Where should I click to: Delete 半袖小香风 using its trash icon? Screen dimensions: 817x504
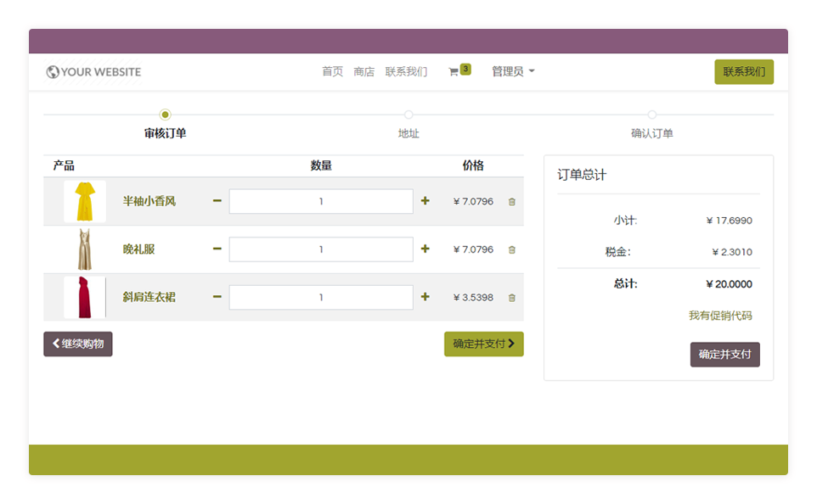[x=511, y=202]
